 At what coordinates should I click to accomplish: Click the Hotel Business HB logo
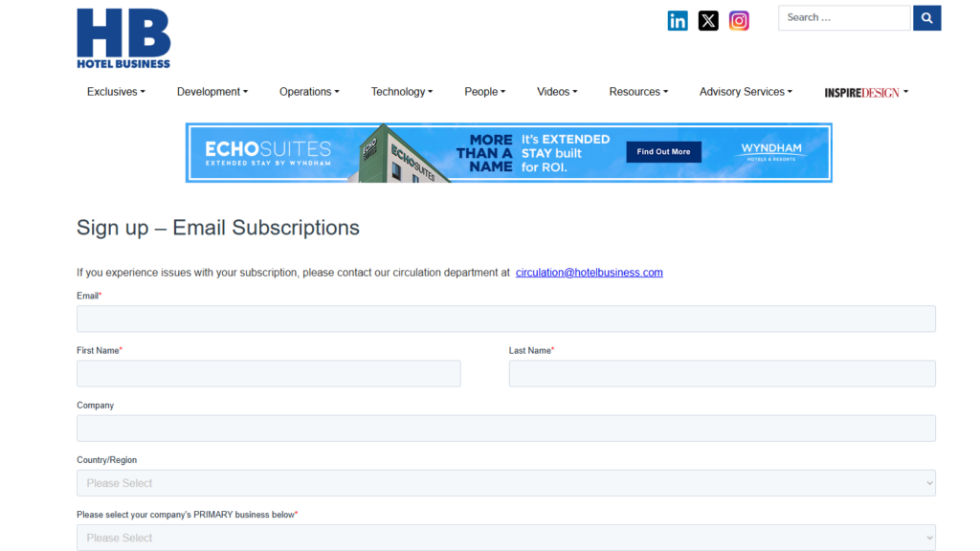(123, 38)
